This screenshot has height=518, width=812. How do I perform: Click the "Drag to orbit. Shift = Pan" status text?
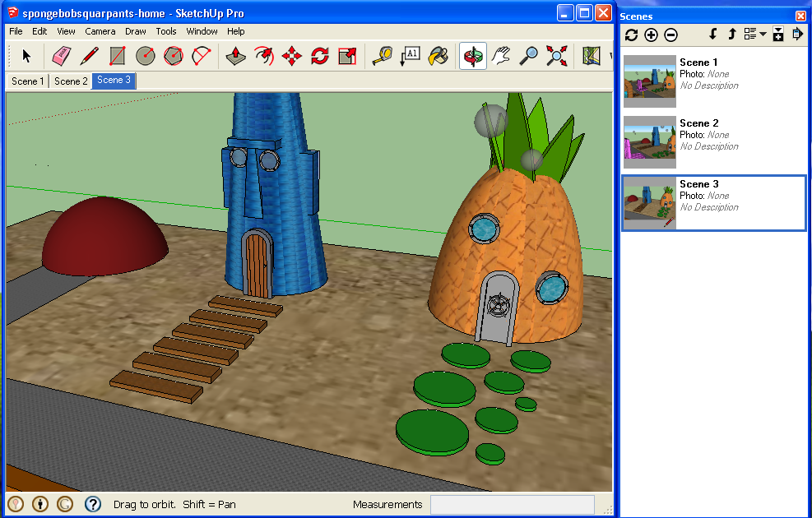pyautogui.click(x=174, y=505)
